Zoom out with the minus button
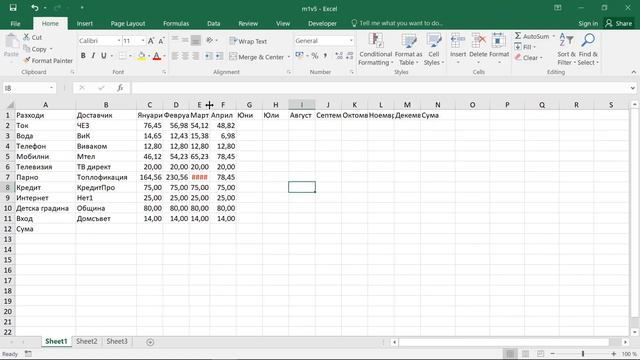This screenshot has width=640, height=360. [552, 353]
